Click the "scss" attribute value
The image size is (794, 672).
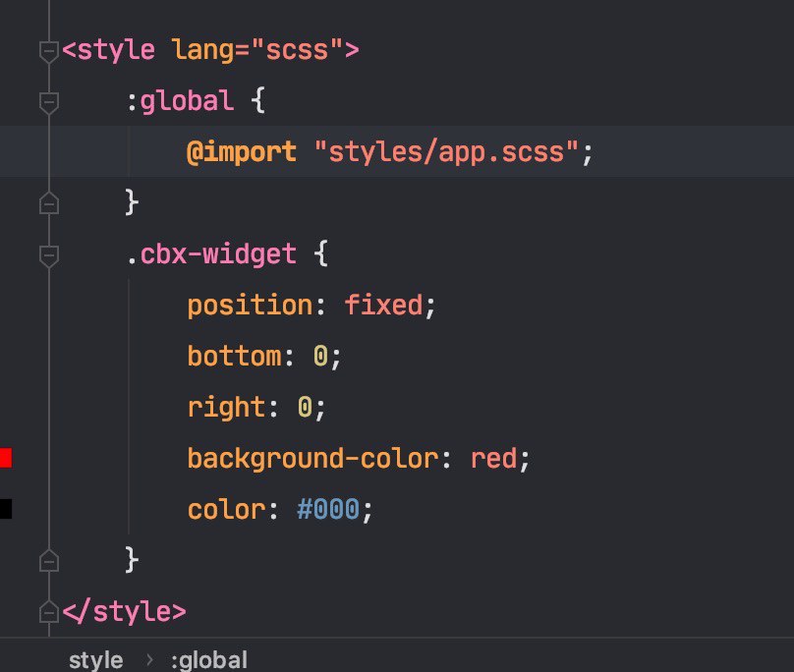(x=297, y=50)
